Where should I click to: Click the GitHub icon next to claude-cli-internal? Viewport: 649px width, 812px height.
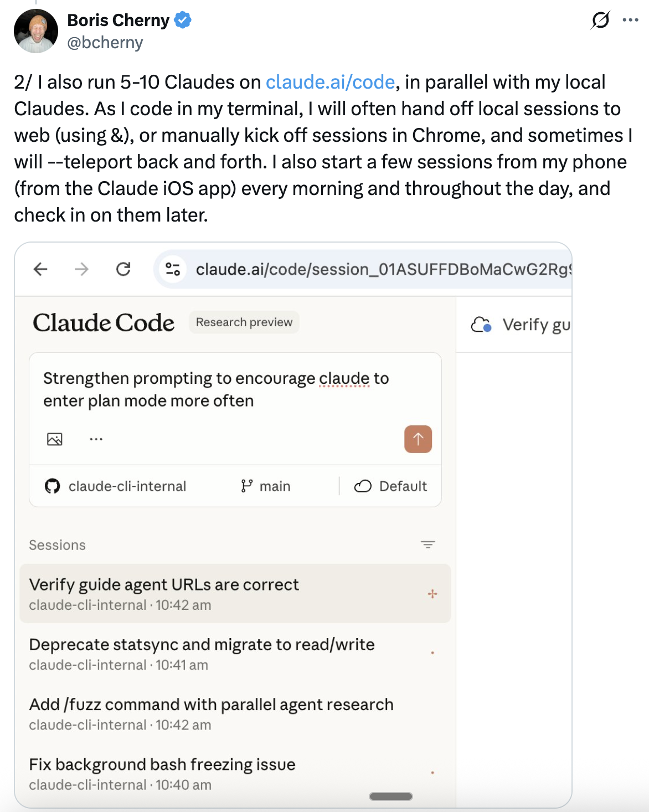(53, 486)
